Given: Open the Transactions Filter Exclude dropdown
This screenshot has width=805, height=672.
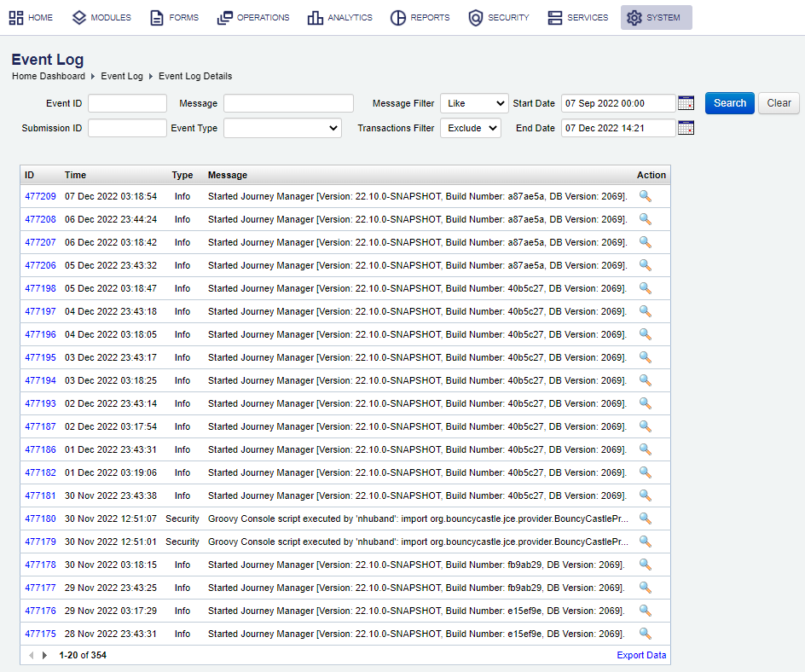Looking at the screenshot, I should 470,128.
